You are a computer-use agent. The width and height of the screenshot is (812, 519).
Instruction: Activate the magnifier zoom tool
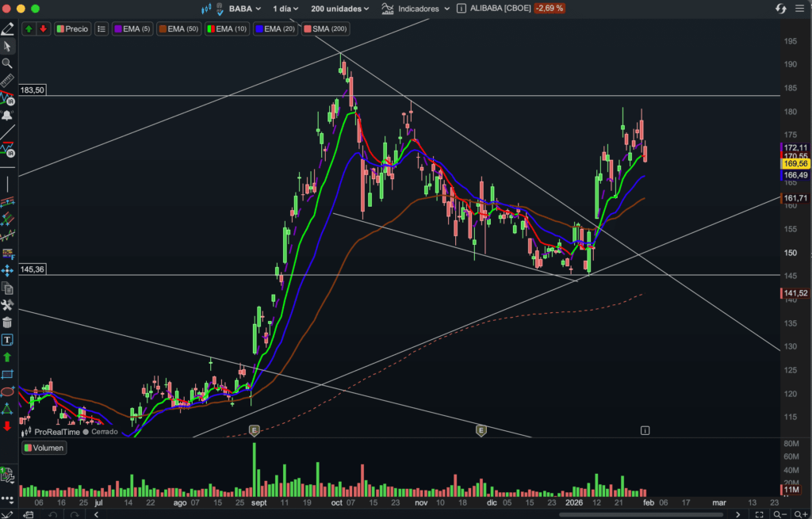[8, 63]
